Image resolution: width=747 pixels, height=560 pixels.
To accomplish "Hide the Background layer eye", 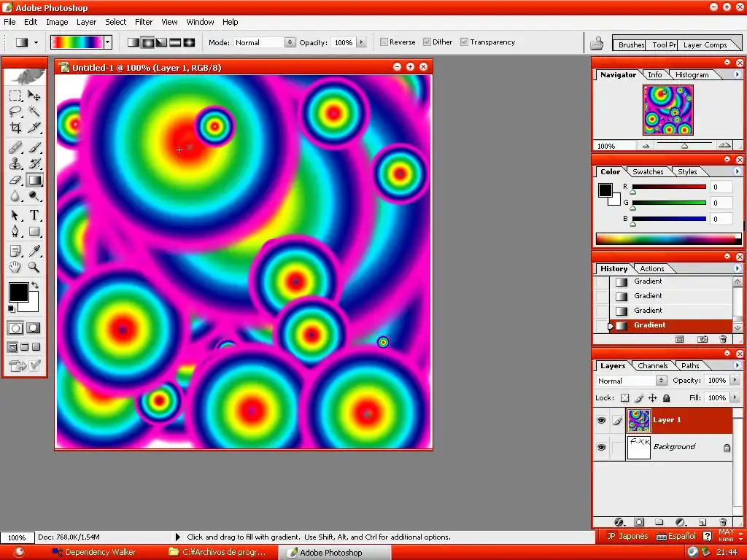I will pos(601,447).
